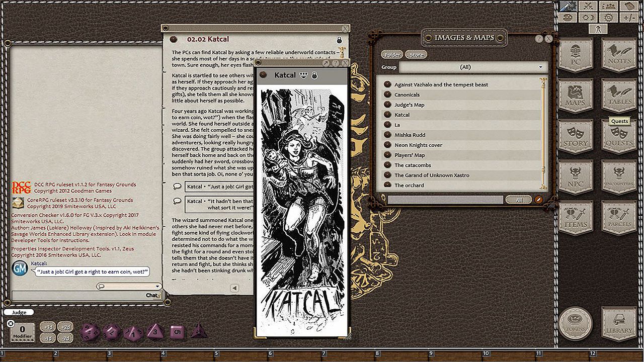Toggle the lock on Katcal image window
Viewport: 644px width, 362px height.
[314, 75]
